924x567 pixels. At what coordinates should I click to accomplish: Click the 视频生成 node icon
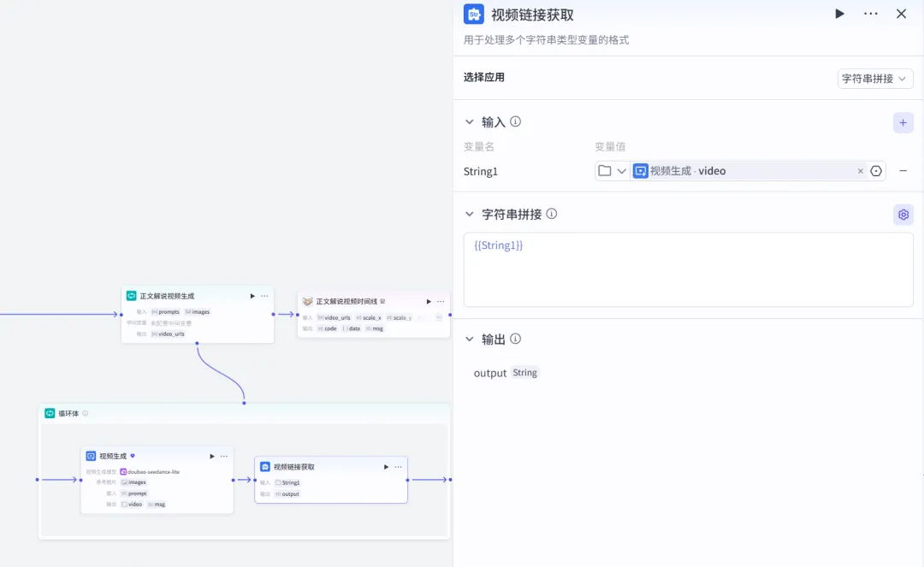tap(91, 457)
